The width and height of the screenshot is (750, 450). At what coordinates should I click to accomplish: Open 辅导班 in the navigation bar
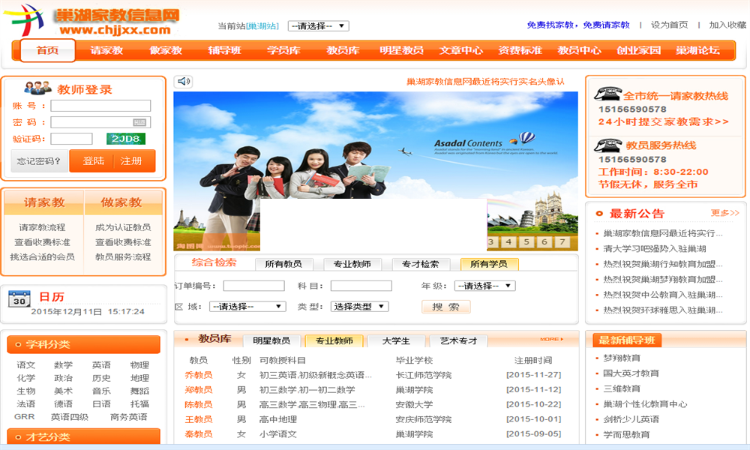224,51
